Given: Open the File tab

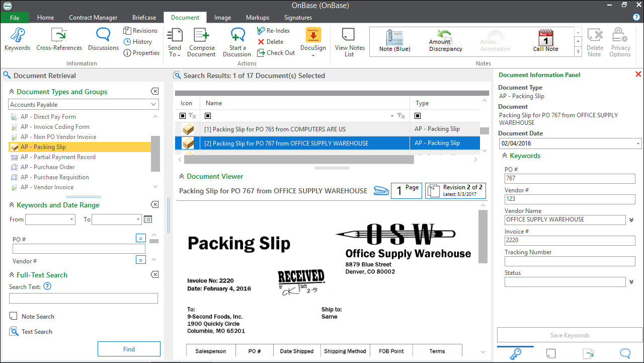Looking at the screenshot, I should pos(15,18).
